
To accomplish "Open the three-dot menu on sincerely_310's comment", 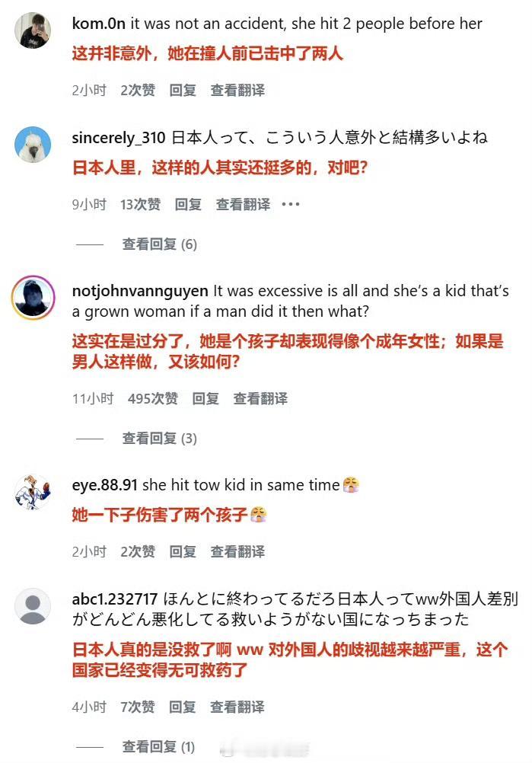I will coord(290,204).
